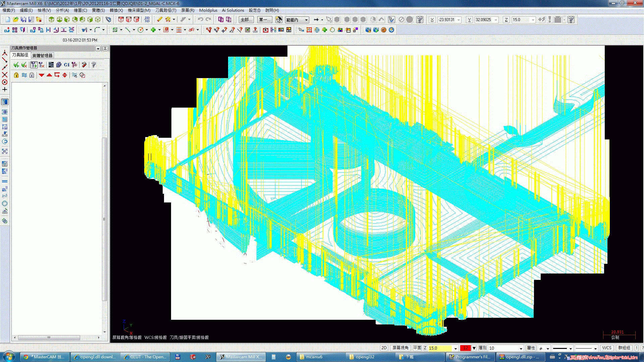This screenshot has width=644, height=362.
Task: Open the 刀具路徑(T) menu
Action: point(165,10)
